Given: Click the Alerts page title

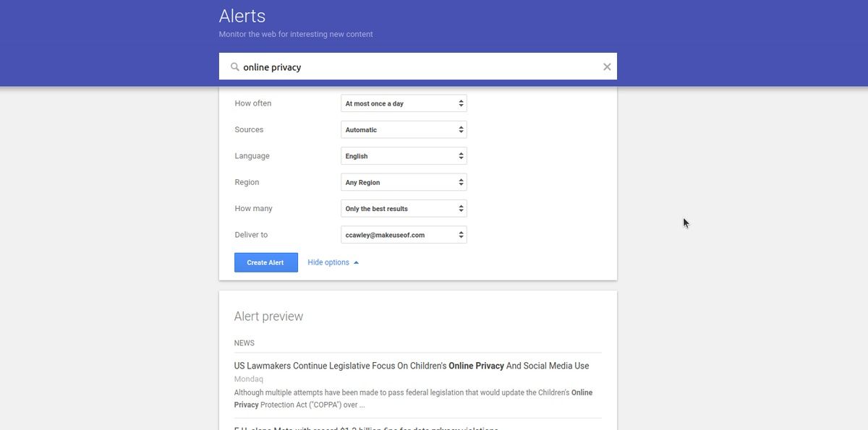Looking at the screenshot, I should [242, 16].
